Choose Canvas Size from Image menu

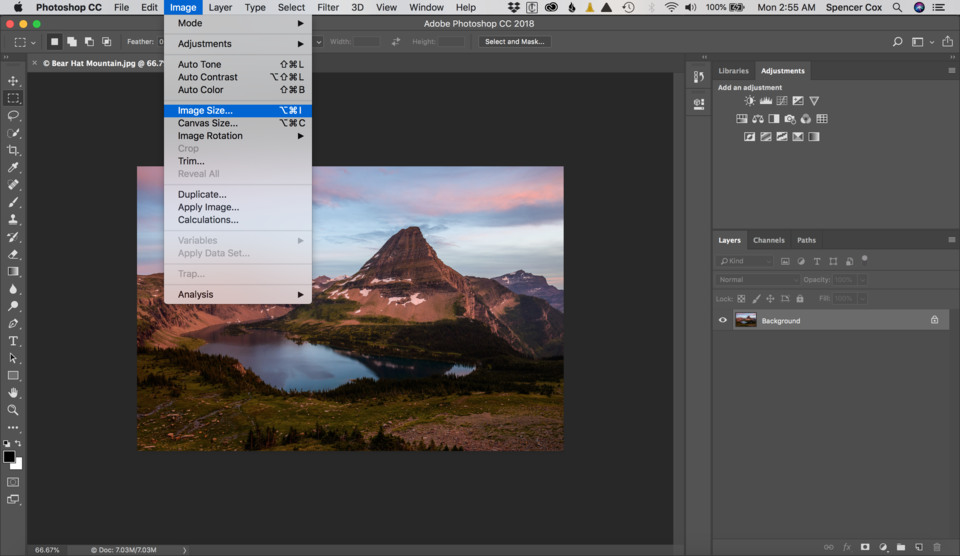[208, 123]
